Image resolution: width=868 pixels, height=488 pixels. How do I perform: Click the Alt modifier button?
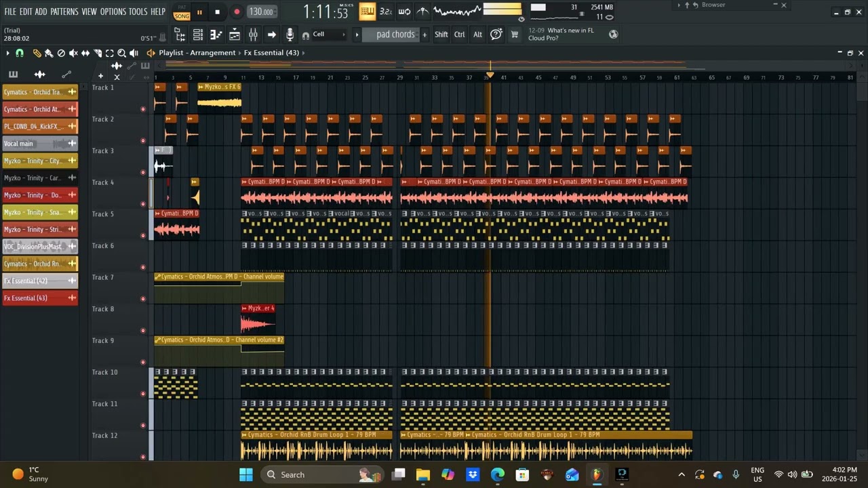tap(477, 35)
